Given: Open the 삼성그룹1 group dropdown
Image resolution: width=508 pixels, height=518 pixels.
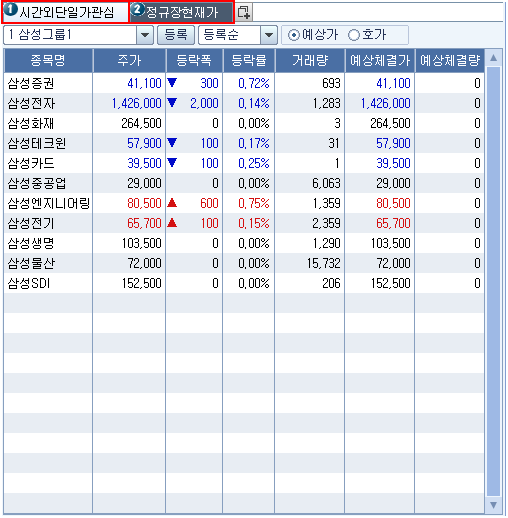Looking at the screenshot, I should 145,35.
